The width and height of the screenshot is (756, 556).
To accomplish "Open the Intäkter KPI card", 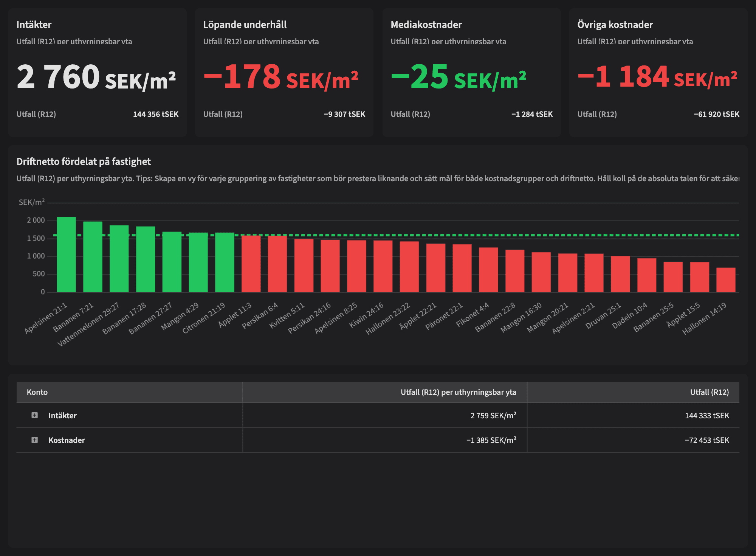I will (98, 72).
